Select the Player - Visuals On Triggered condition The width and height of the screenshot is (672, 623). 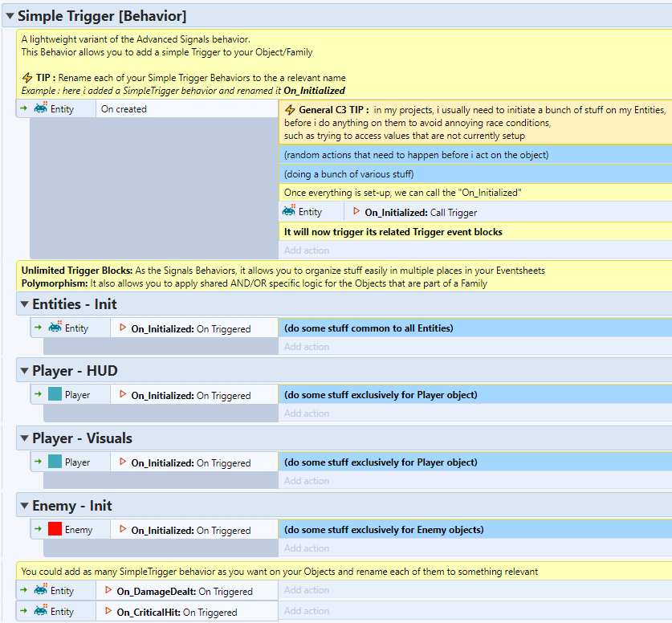(x=194, y=462)
